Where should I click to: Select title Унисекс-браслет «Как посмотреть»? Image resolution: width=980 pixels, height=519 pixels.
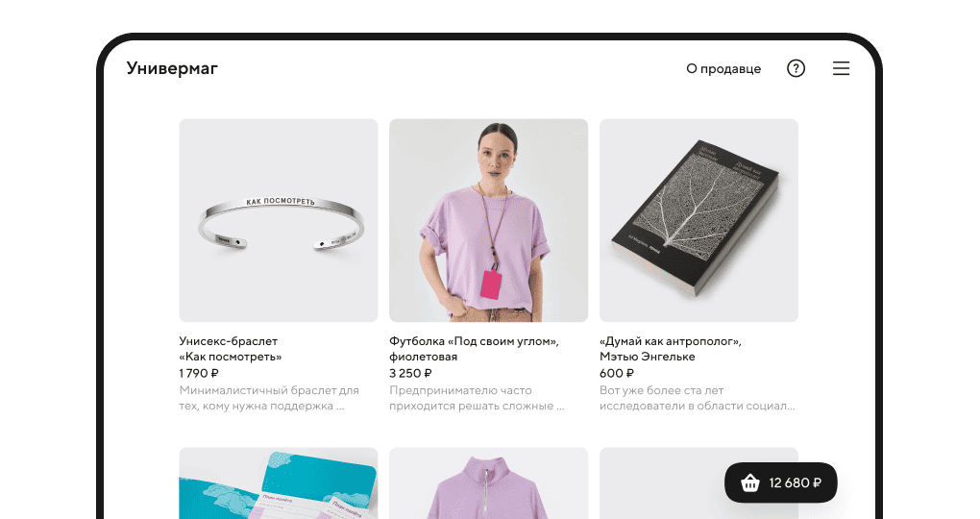(231, 349)
